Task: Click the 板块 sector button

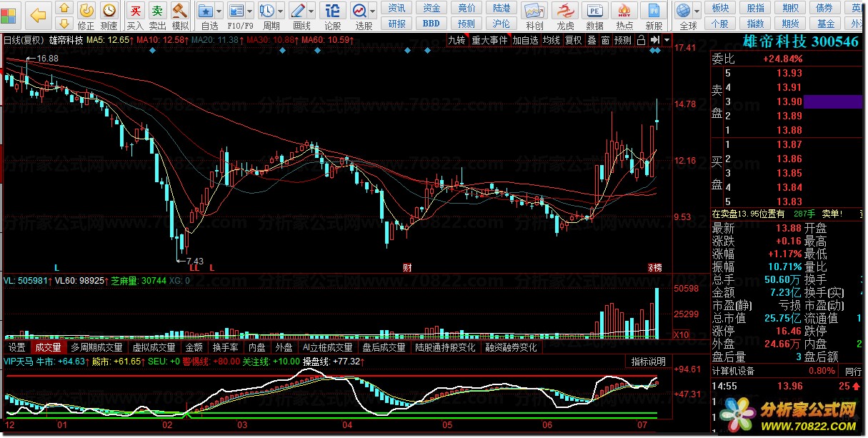Action: 721,8
